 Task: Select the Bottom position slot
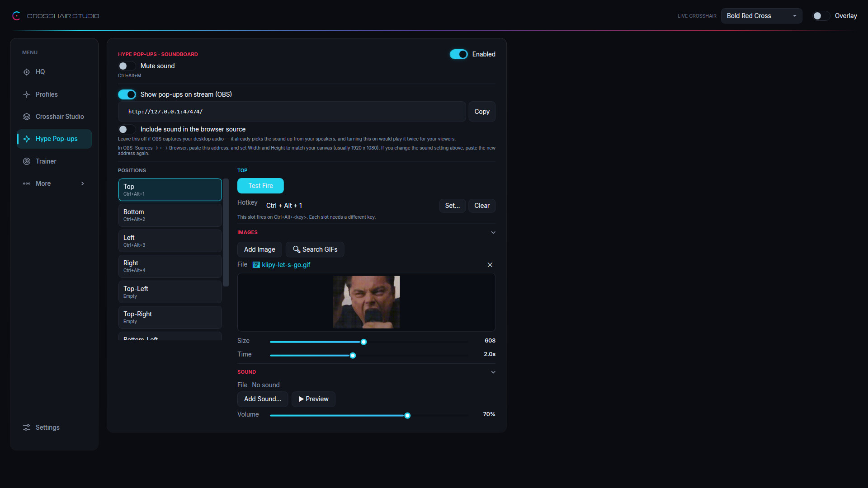point(170,215)
